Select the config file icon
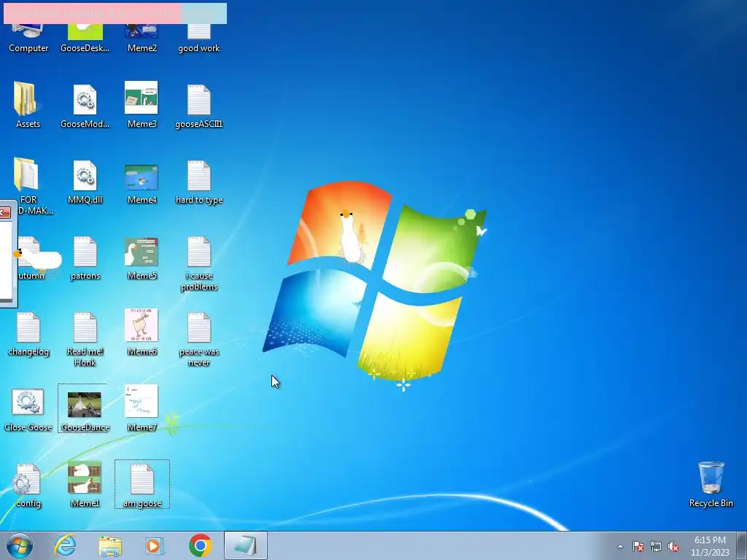The width and height of the screenshot is (747, 560). click(x=28, y=485)
